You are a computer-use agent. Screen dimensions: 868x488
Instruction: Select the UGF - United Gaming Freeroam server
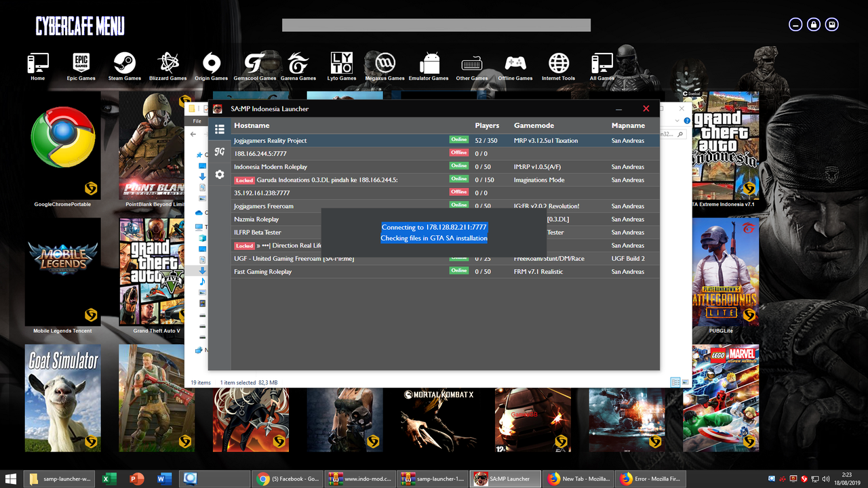click(446, 260)
